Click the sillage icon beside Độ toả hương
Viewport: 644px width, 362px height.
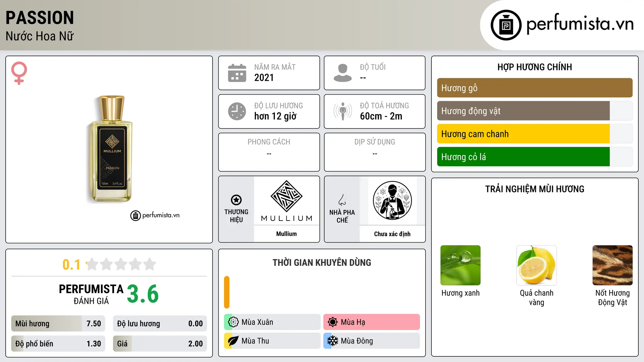(343, 111)
